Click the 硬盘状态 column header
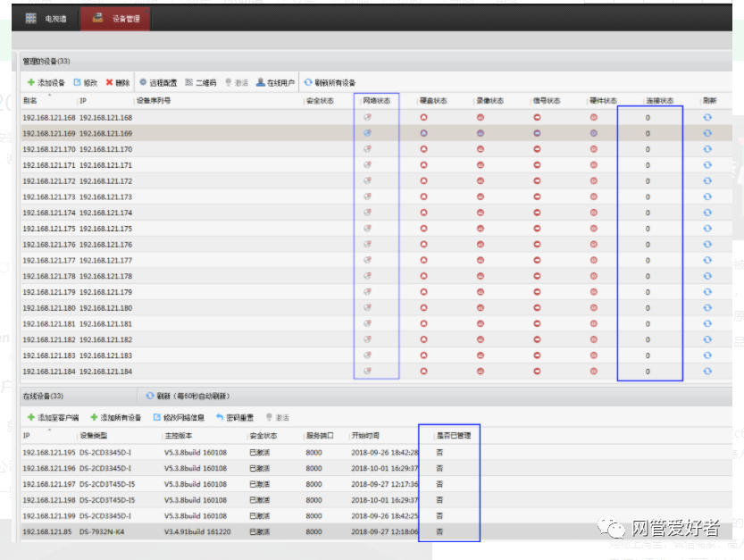The width and height of the screenshot is (744, 560). pyautogui.click(x=433, y=101)
